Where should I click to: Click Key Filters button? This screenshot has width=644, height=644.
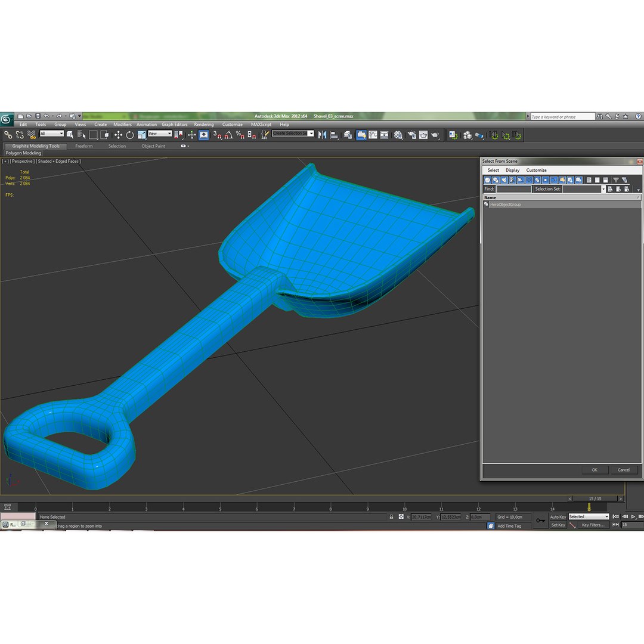pos(593,525)
